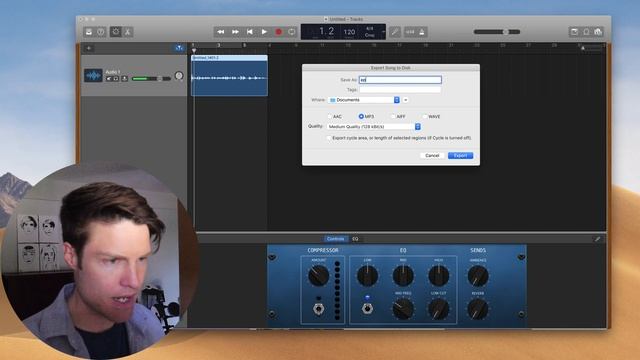640x360 pixels.
Task: Toggle the Compressor on/off switch
Action: (x=319, y=308)
